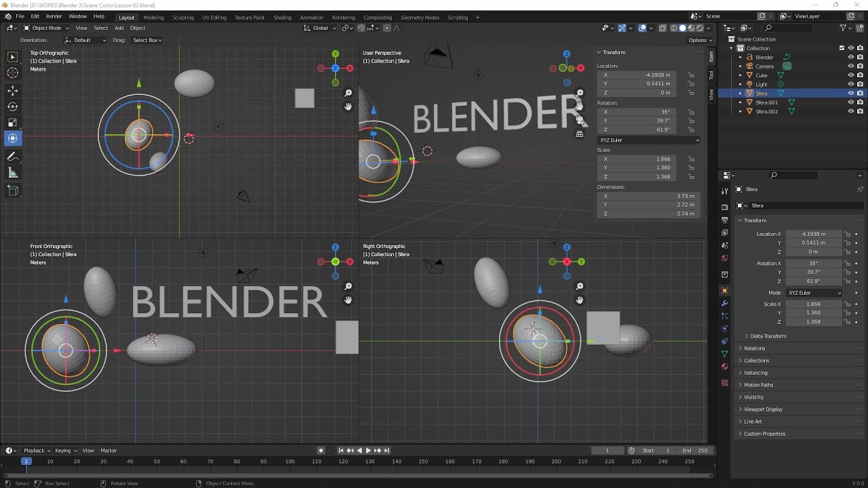Click the timeline Keying button

click(x=65, y=450)
